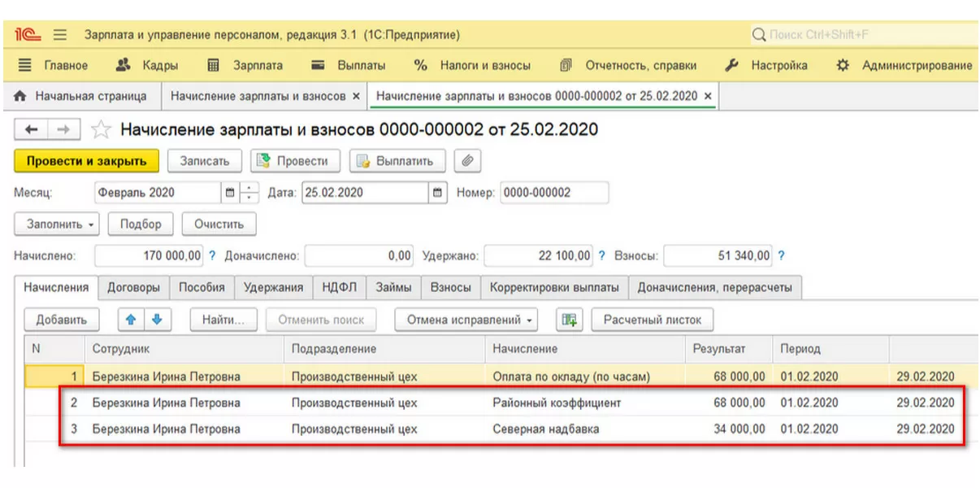
Task: Click the Подбор button
Action: coord(141,224)
